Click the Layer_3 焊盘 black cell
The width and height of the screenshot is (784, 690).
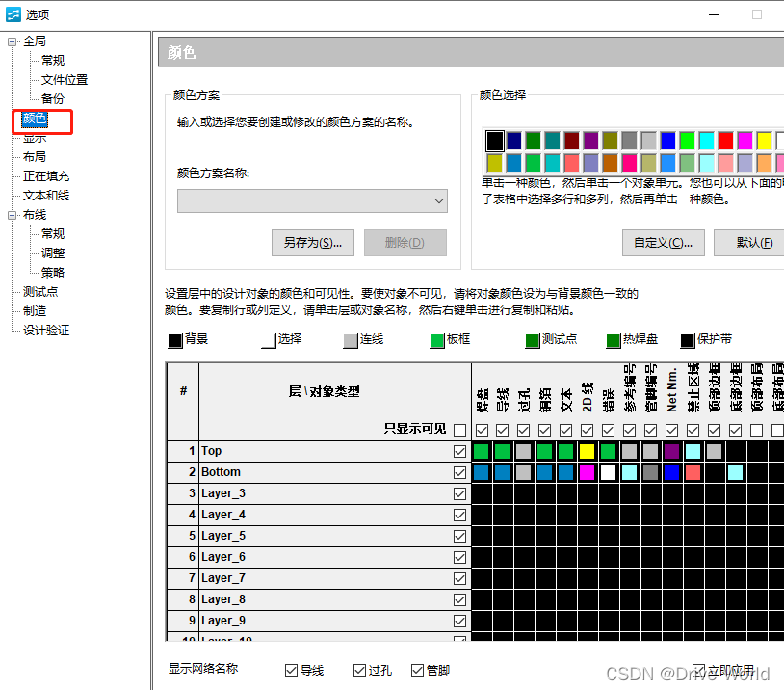(481, 493)
